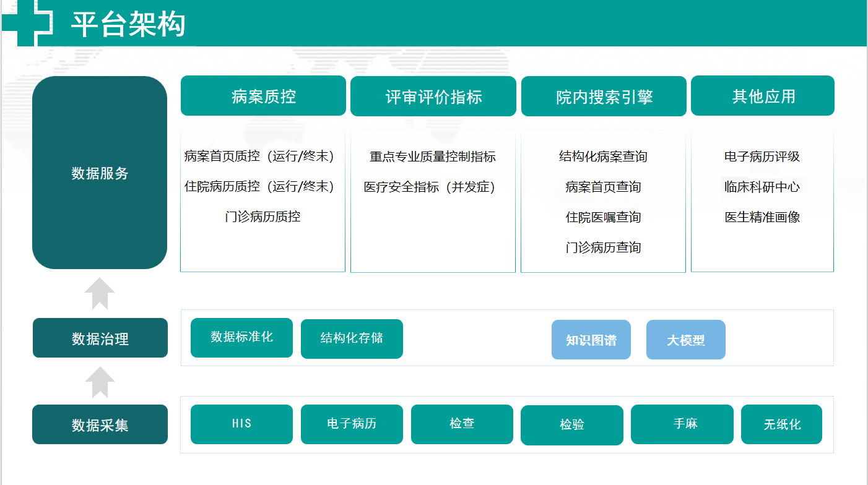Image resolution: width=868 pixels, height=485 pixels.
Task: Open the 评审评价指标 header
Action: [433, 97]
